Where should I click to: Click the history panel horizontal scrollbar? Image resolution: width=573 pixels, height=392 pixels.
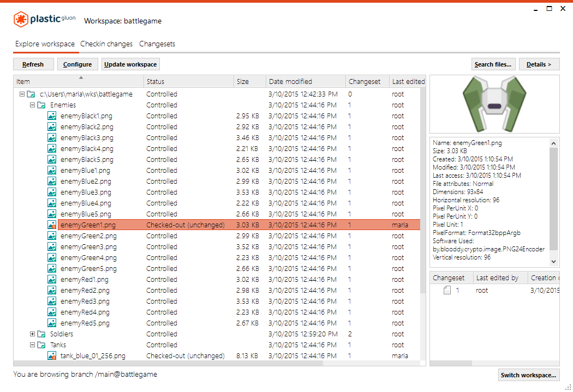(451, 363)
